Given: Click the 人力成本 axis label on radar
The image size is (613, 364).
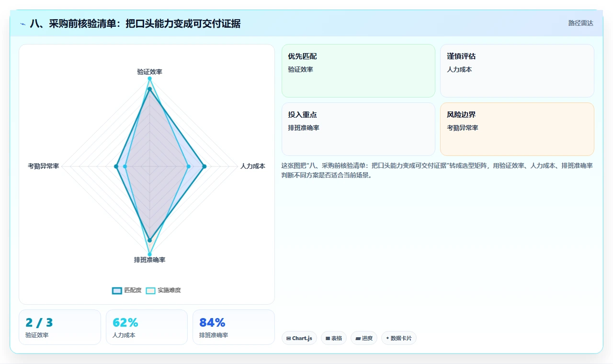Looking at the screenshot, I should 253,166.
